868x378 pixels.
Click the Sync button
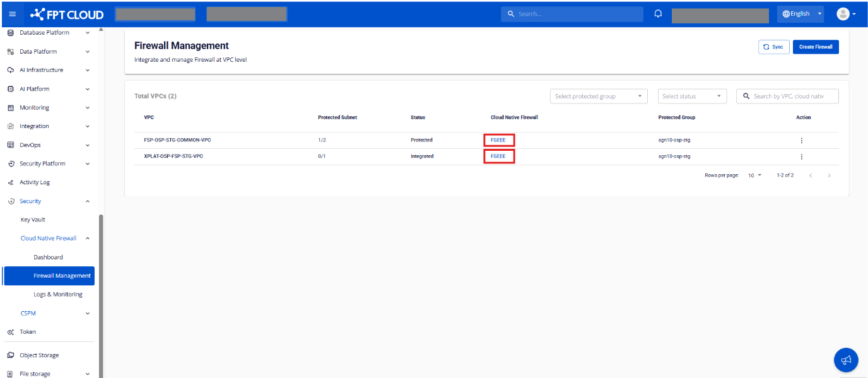[x=773, y=47]
